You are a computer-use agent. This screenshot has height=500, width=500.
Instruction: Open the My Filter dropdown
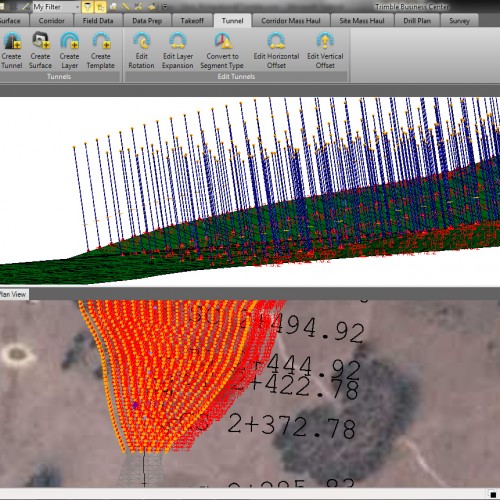(56, 7)
